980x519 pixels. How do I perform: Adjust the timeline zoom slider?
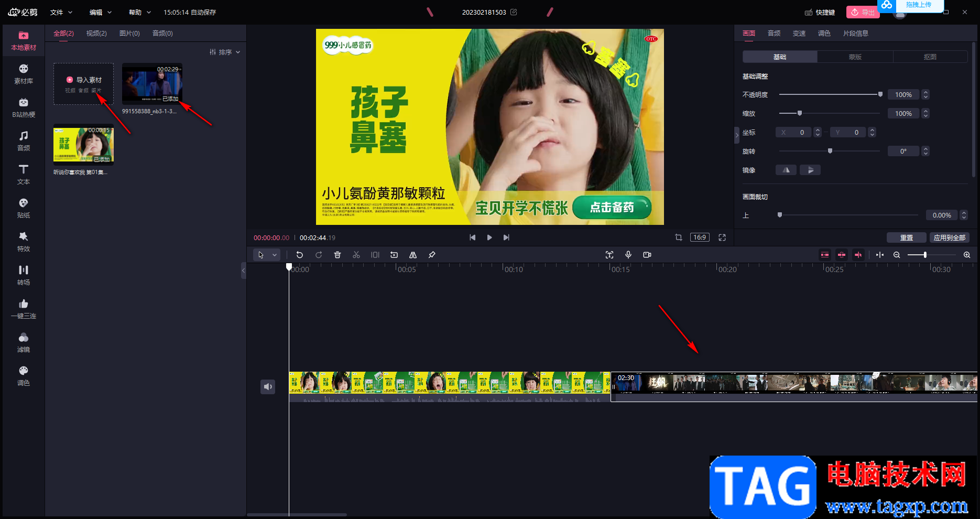point(932,255)
